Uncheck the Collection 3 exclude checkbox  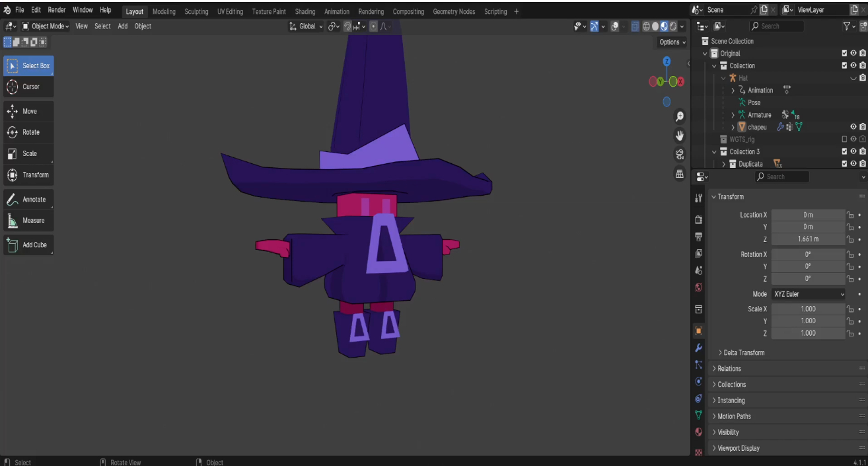[844, 151]
